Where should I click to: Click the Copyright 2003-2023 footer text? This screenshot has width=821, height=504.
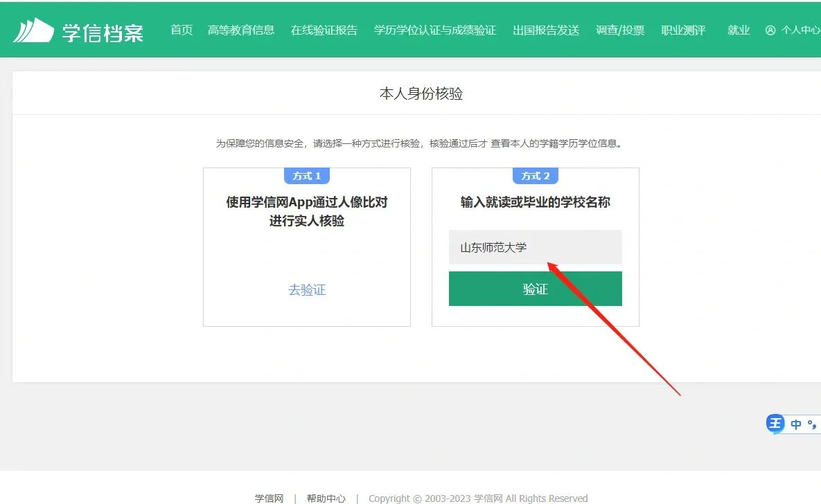click(478, 498)
